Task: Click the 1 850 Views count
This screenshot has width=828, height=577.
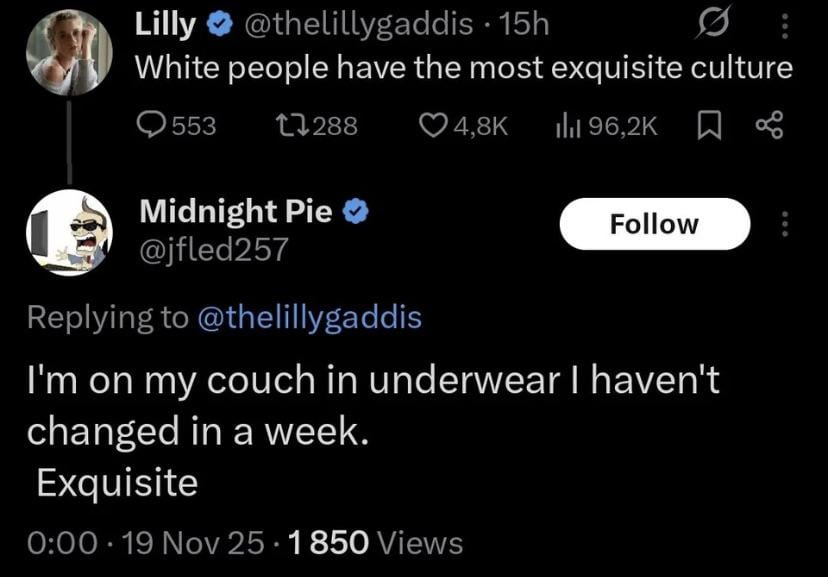Action: point(375,543)
